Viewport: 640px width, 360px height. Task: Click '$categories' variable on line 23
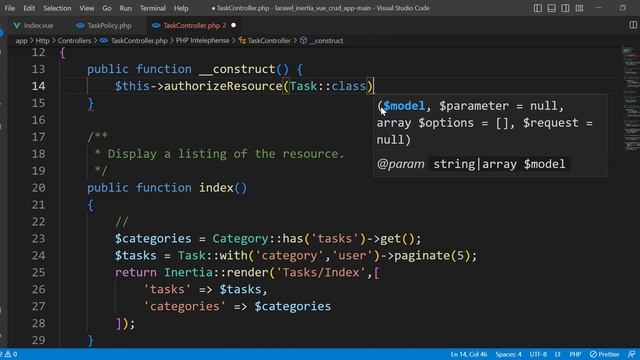(153, 239)
